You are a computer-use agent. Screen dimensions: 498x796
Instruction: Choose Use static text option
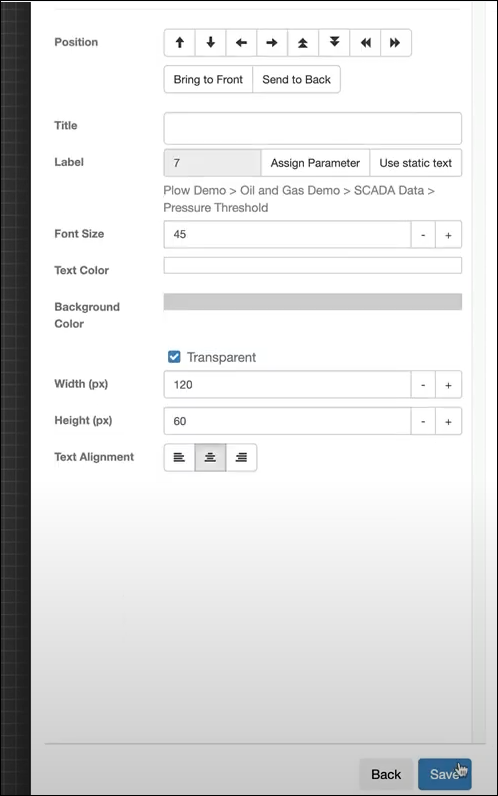pos(416,163)
